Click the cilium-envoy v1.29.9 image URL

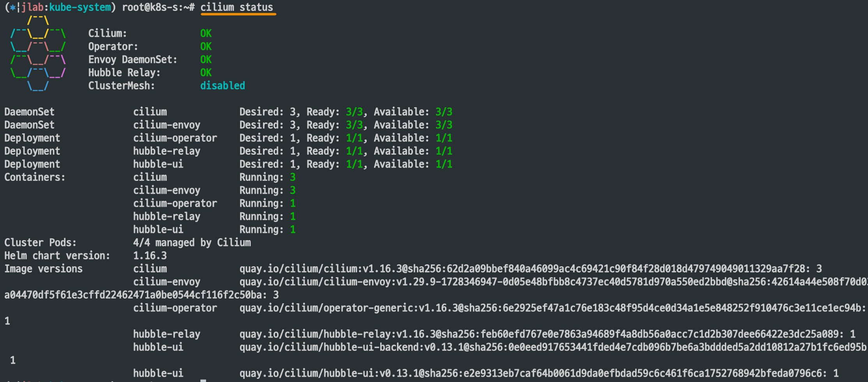[x=553, y=282]
